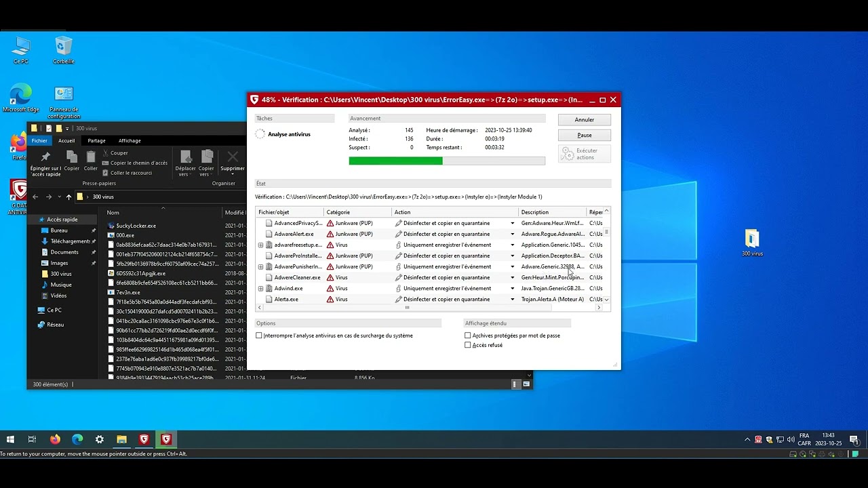The width and height of the screenshot is (868, 488).
Task: Open File Explorer from the taskbar
Action: point(122,439)
